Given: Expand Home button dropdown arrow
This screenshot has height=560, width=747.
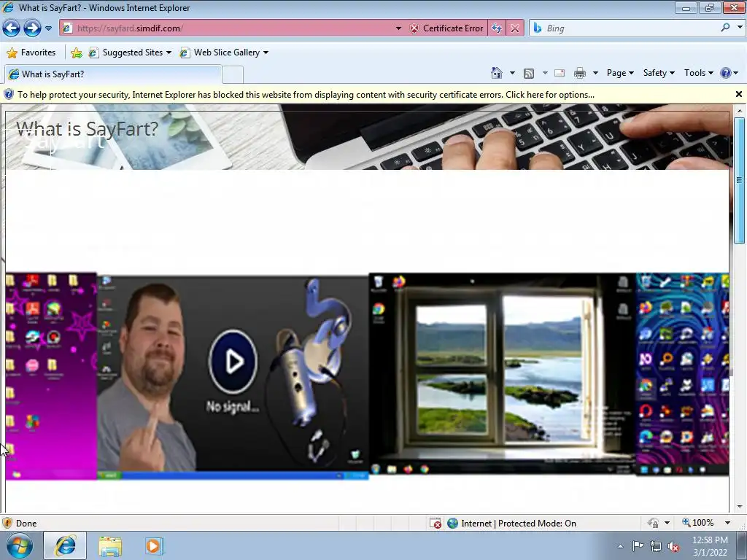Looking at the screenshot, I should coord(512,73).
